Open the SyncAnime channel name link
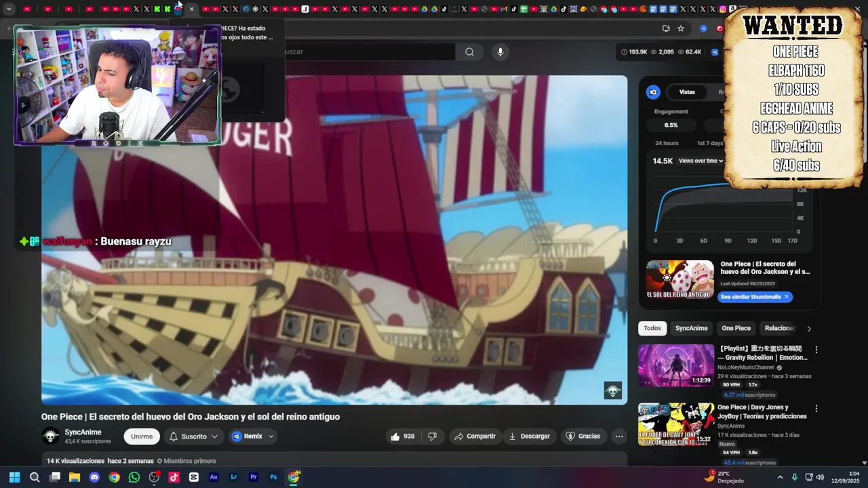868x488 pixels. click(83, 432)
